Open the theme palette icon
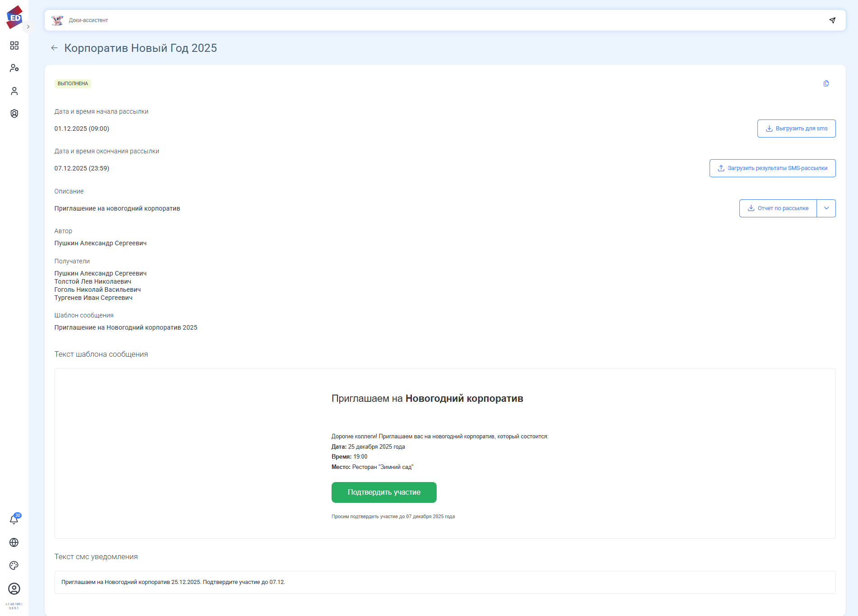The image size is (858, 616). [14, 565]
